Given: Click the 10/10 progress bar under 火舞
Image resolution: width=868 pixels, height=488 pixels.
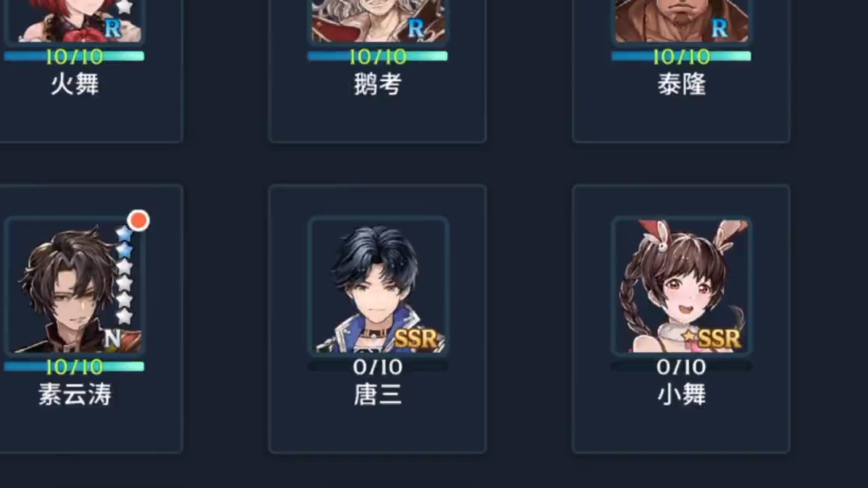Looking at the screenshot, I should click(74, 56).
